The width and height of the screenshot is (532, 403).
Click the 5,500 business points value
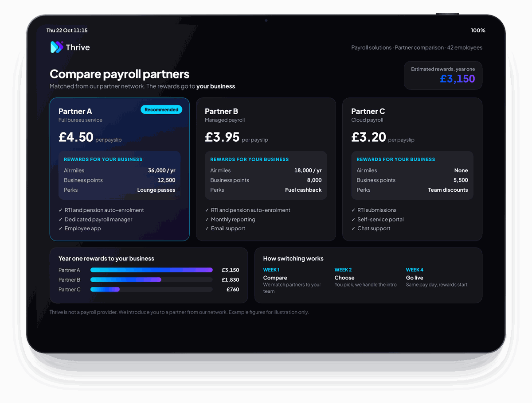(461, 180)
